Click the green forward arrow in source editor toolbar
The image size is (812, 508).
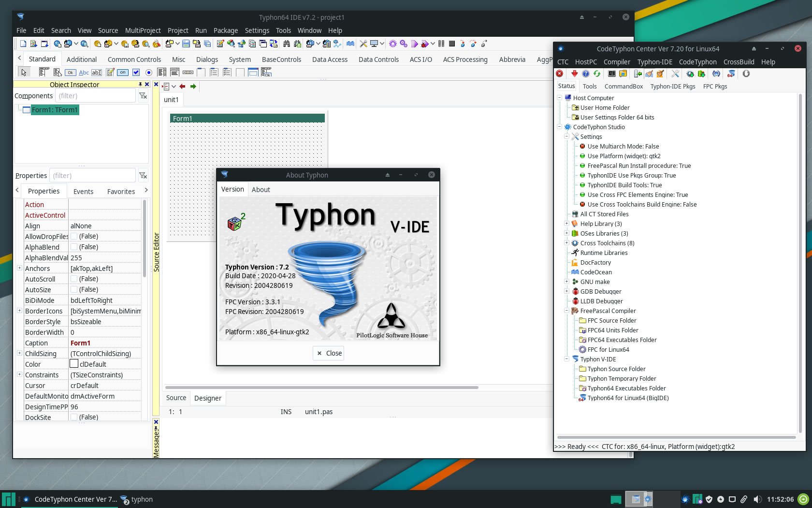point(193,86)
